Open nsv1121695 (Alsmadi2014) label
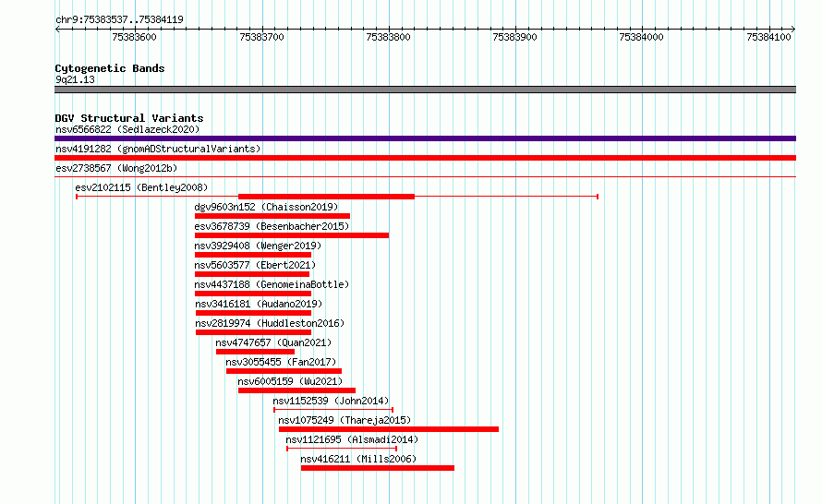This screenshot has width=822, height=504. coord(352,439)
